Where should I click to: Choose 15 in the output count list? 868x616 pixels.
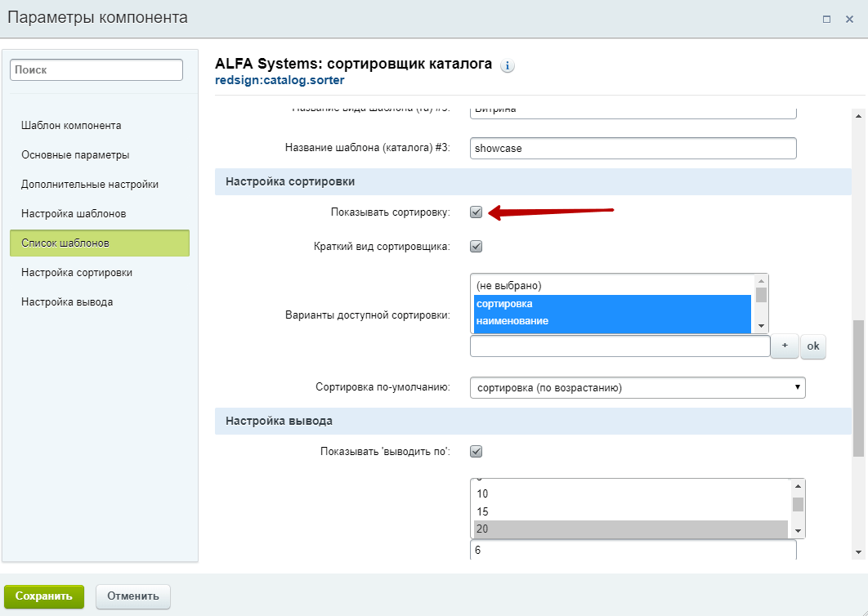point(630,511)
